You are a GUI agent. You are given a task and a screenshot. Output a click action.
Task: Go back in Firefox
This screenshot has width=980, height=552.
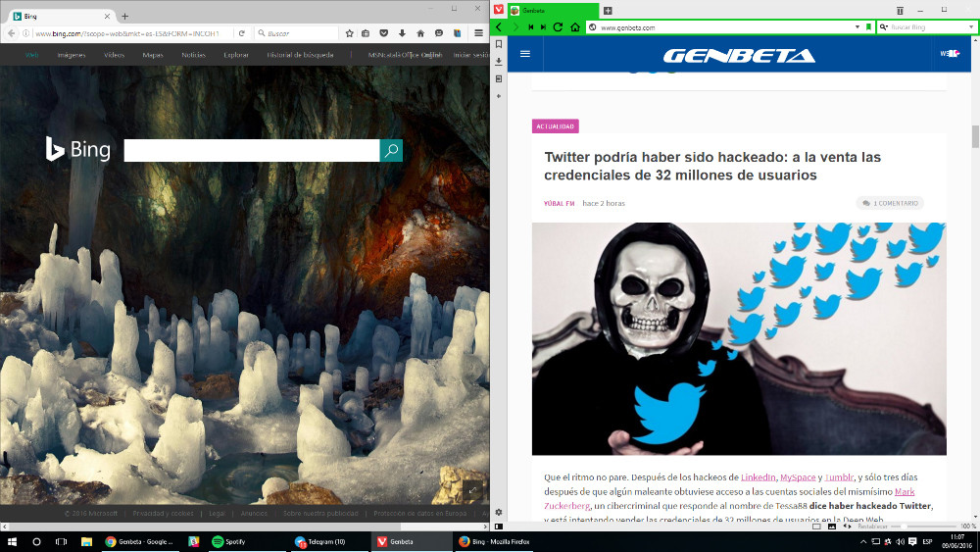11,33
